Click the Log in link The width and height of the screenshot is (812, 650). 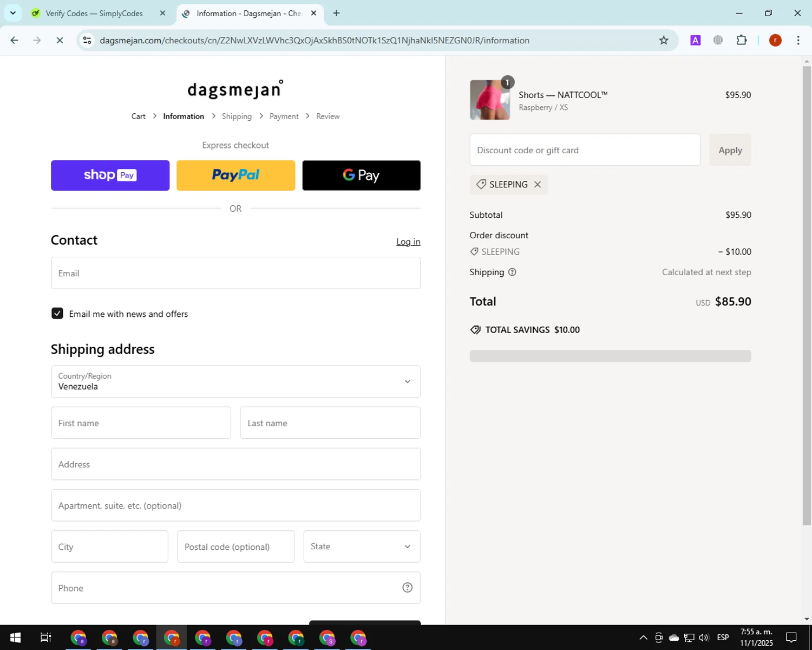click(x=408, y=242)
